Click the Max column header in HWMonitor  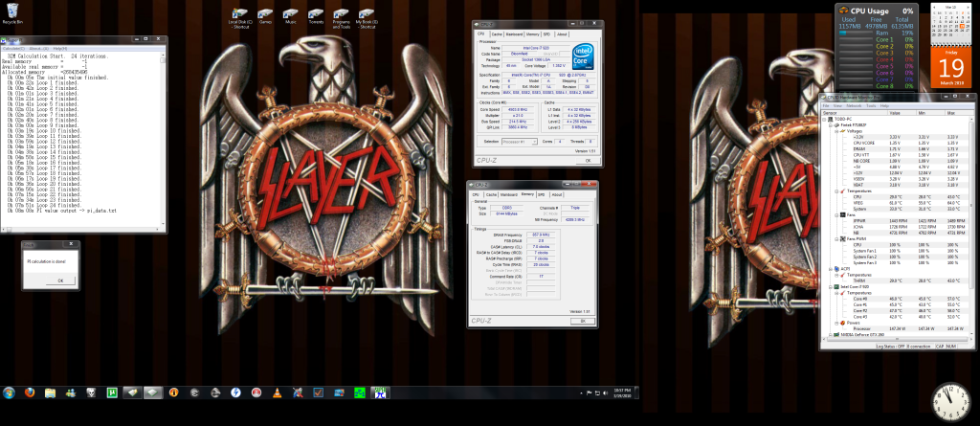[x=959, y=113]
